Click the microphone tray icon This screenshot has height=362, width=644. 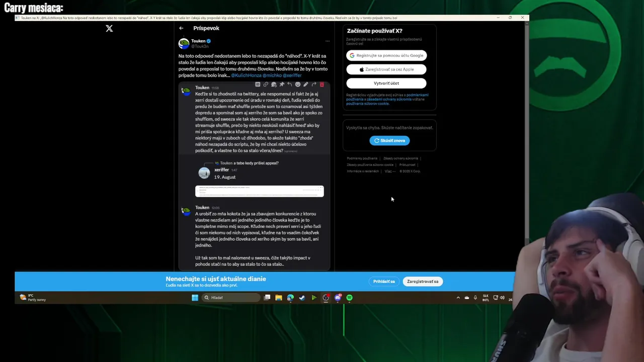pyautogui.click(x=475, y=298)
